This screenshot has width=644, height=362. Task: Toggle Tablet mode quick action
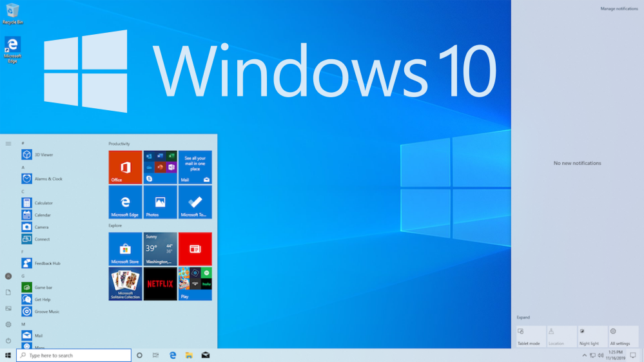[531, 336]
